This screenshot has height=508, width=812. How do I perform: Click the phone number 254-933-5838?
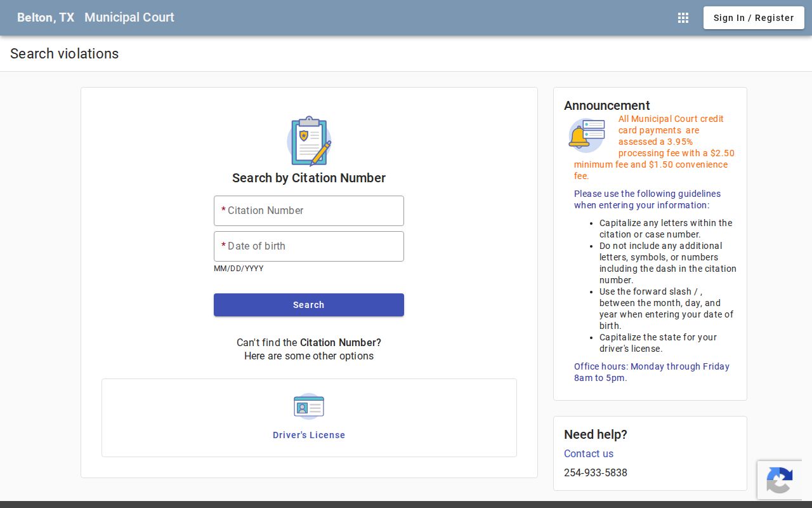pyautogui.click(x=596, y=472)
